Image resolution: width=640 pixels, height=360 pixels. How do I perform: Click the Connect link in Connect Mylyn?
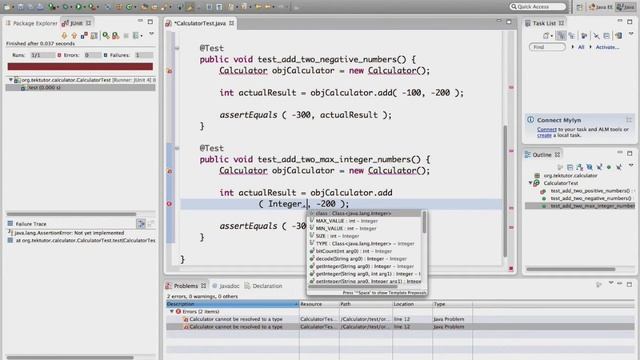click(x=547, y=129)
